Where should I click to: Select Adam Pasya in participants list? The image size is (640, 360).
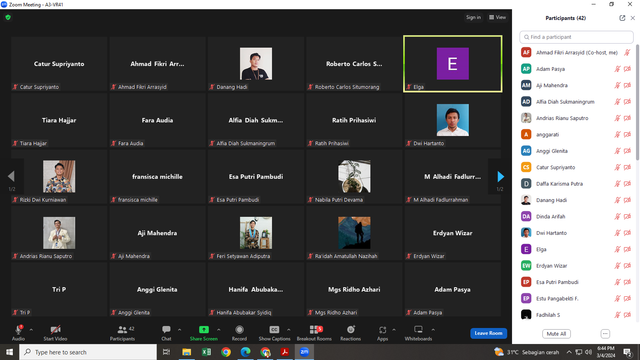click(x=576, y=69)
